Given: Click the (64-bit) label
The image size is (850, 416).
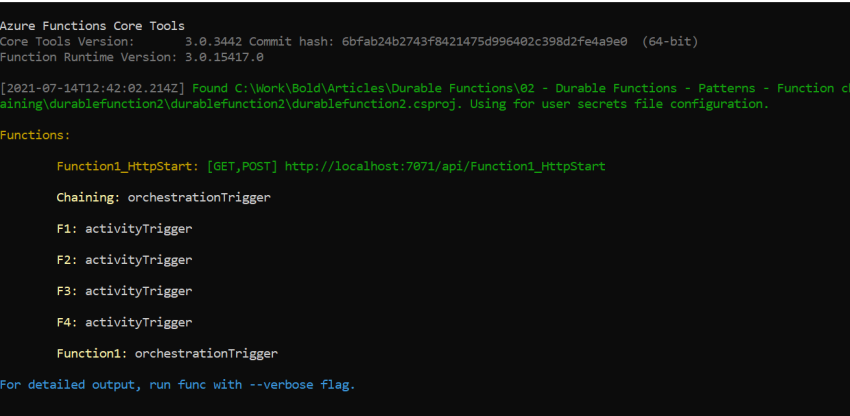Looking at the screenshot, I should (x=670, y=41).
